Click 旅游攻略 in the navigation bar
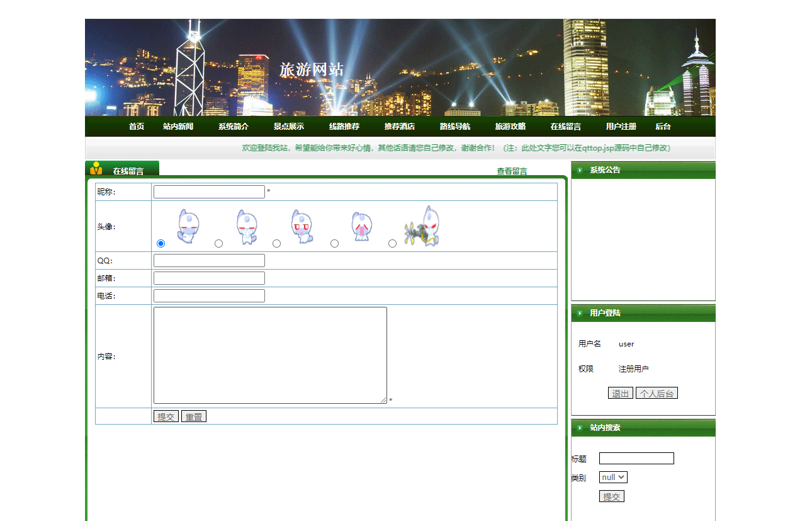 [510, 126]
